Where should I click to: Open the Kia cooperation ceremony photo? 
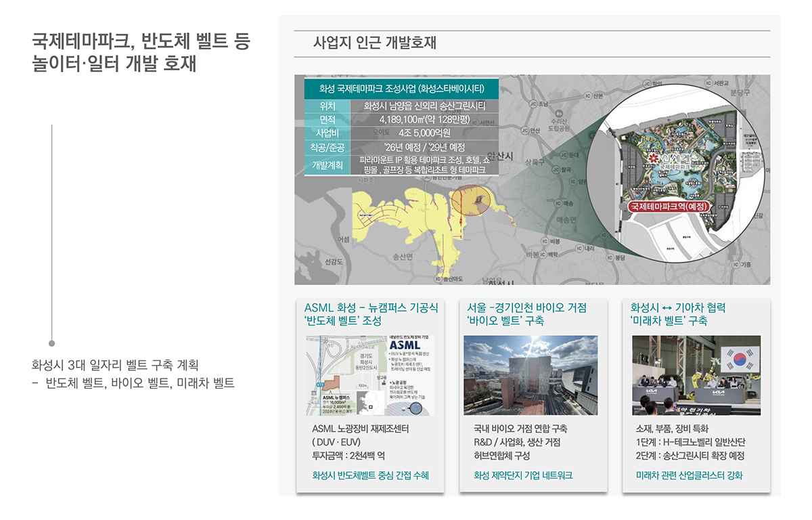click(696, 375)
